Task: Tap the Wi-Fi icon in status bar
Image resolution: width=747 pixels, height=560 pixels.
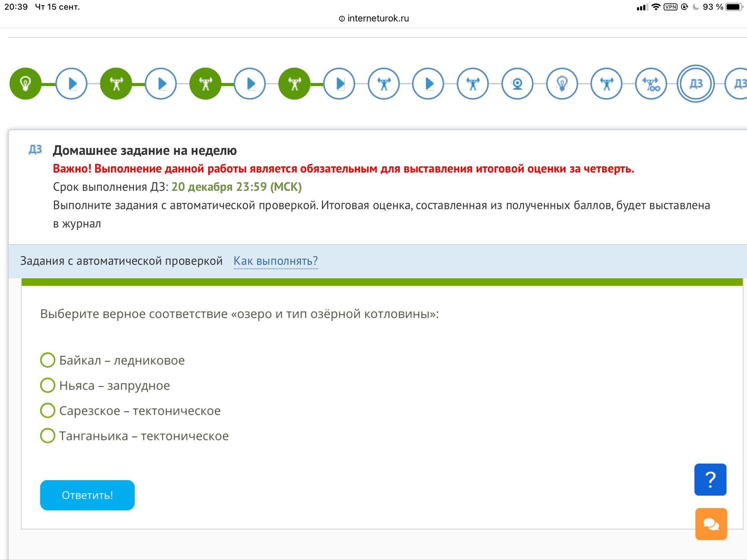Action: (656, 7)
